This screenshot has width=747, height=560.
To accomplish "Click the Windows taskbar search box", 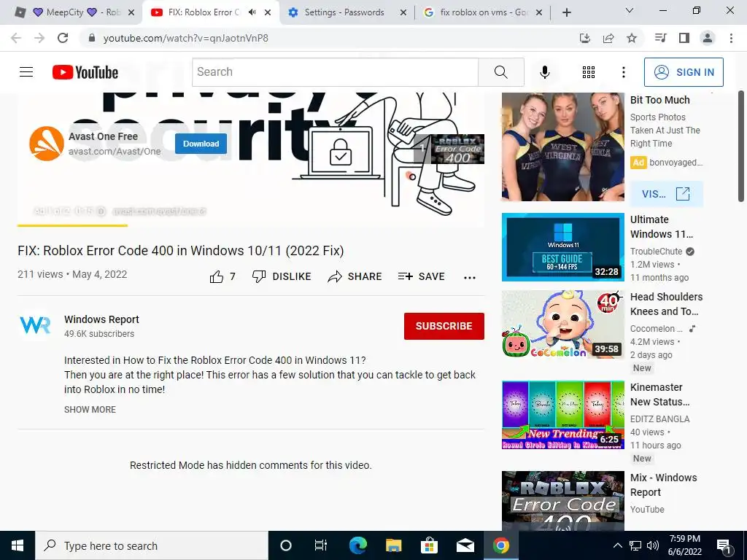I will point(152,545).
